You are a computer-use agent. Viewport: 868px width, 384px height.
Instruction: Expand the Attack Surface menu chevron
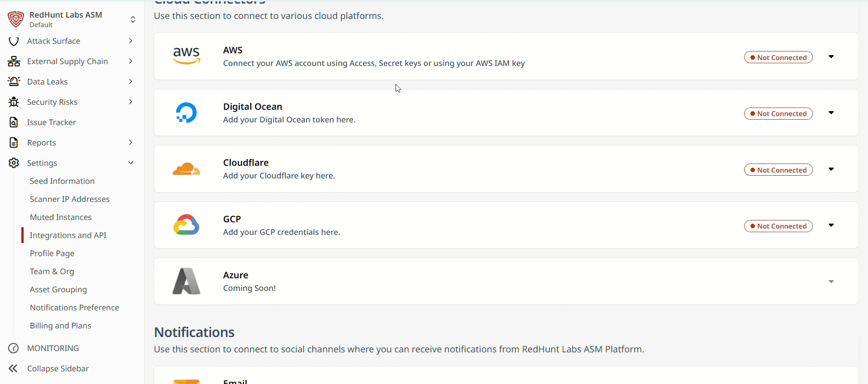click(x=131, y=41)
